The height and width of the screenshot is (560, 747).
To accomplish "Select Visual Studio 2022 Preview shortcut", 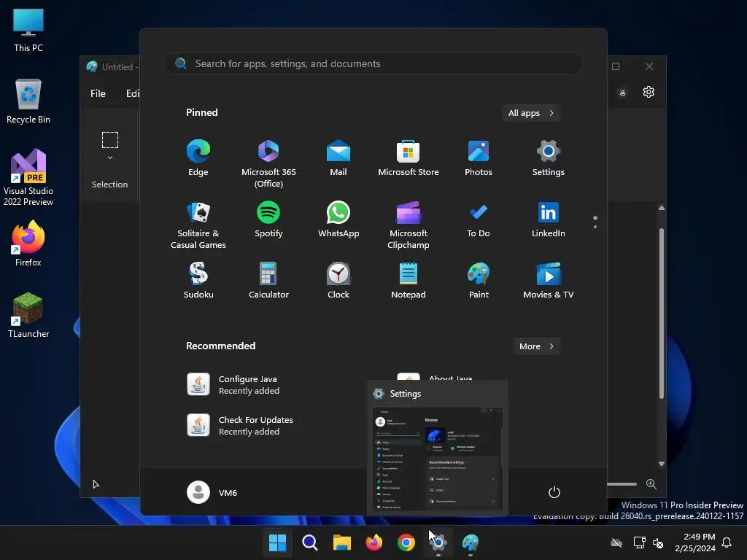I will [x=28, y=177].
